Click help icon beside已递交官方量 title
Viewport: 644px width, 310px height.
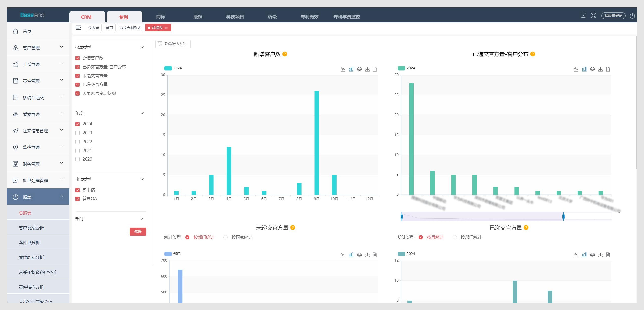point(526,228)
